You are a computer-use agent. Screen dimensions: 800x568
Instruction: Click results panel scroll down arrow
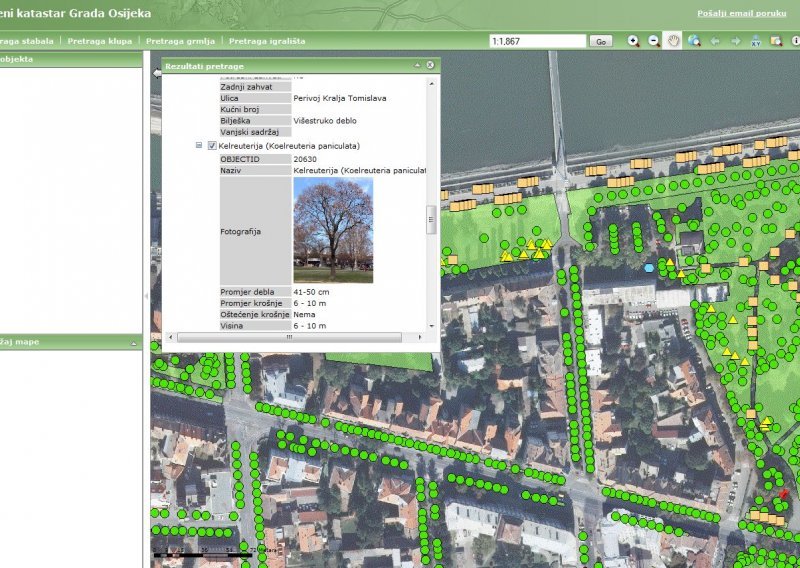(x=432, y=326)
